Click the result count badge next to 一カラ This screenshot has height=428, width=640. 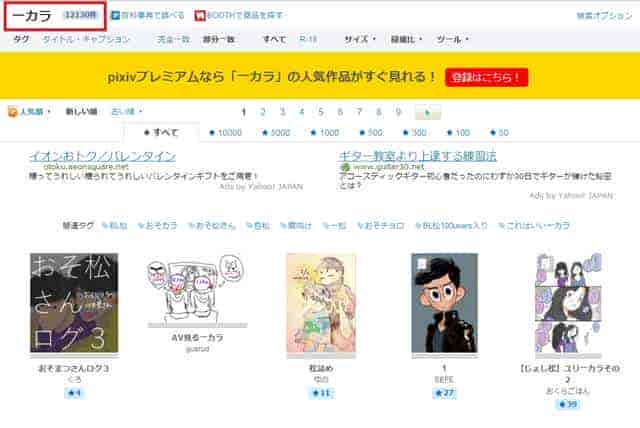tap(81, 15)
